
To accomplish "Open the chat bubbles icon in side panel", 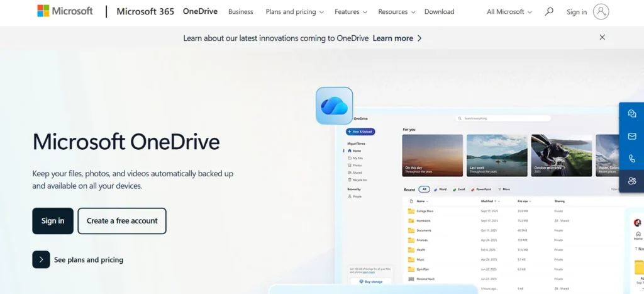I will [632, 113].
